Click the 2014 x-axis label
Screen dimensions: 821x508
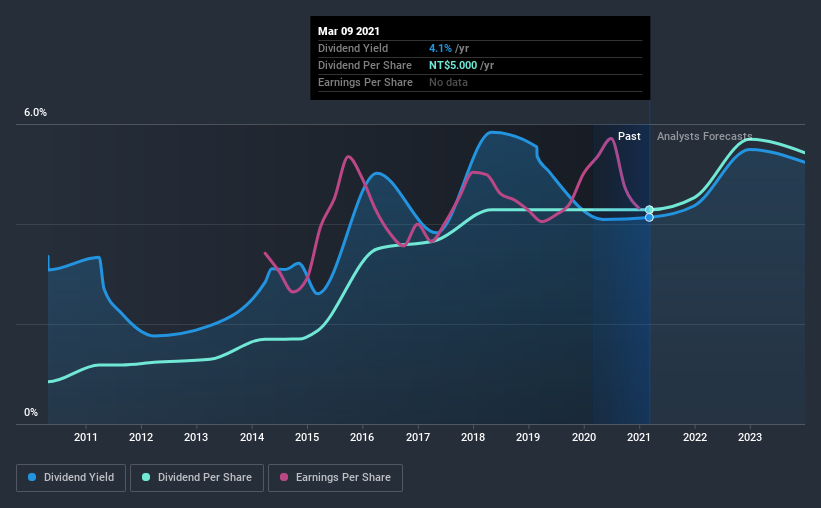252,437
